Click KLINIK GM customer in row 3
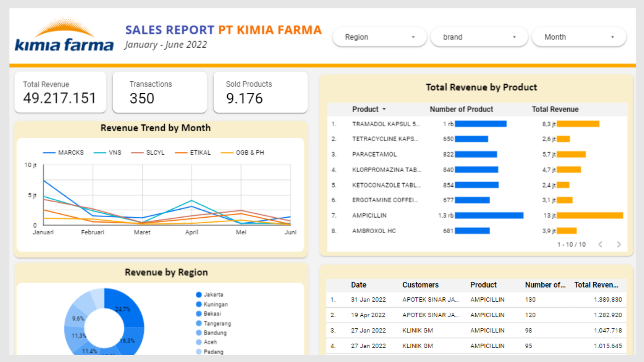The height and width of the screenshot is (362, 644). click(x=418, y=330)
